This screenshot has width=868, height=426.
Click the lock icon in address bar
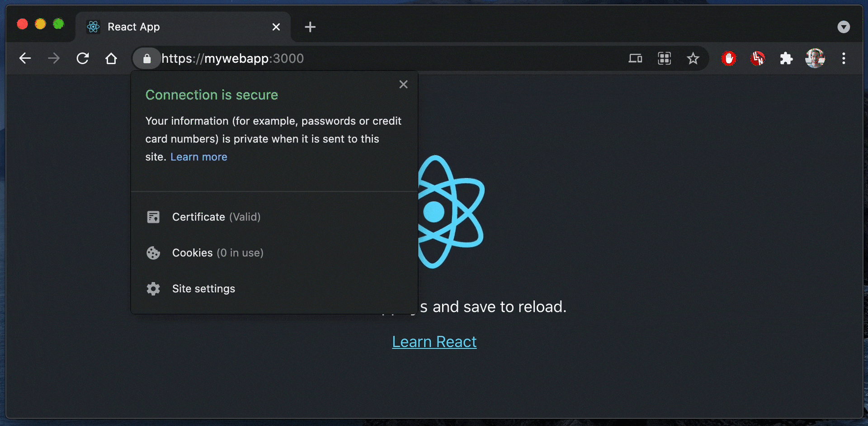(146, 58)
